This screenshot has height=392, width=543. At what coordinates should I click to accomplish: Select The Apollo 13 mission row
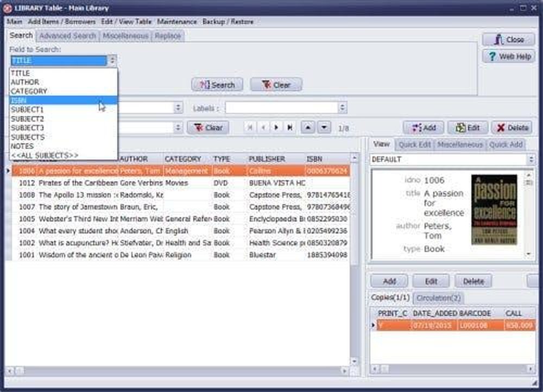point(181,195)
